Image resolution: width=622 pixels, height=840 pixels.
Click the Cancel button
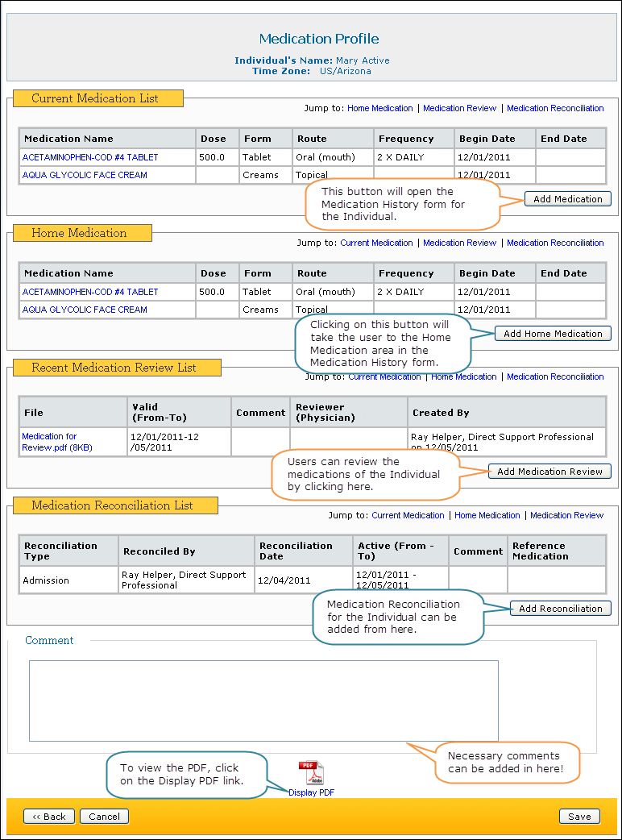(x=105, y=817)
